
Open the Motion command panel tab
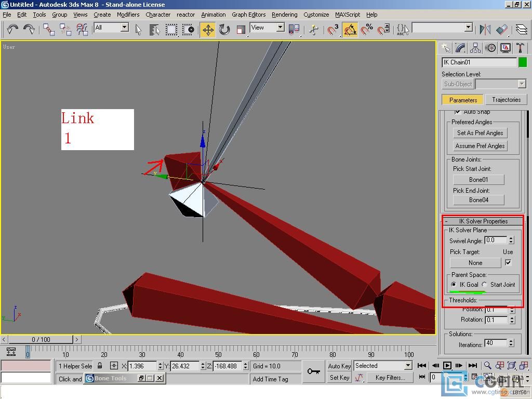click(490, 48)
